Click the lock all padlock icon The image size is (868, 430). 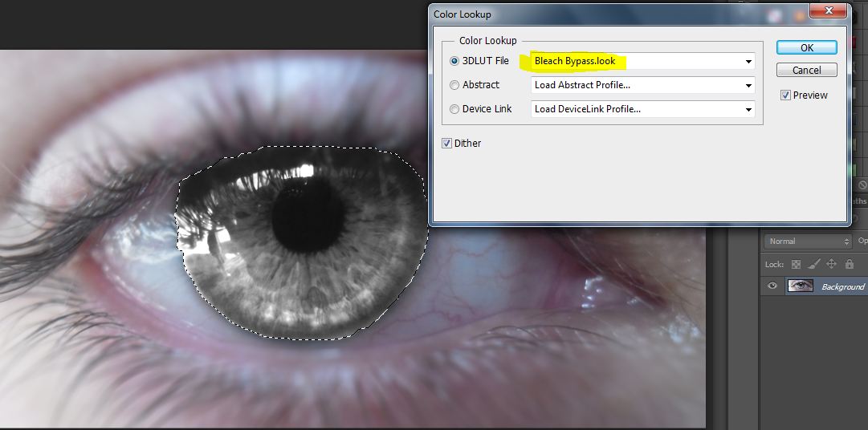(x=849, y=265)
